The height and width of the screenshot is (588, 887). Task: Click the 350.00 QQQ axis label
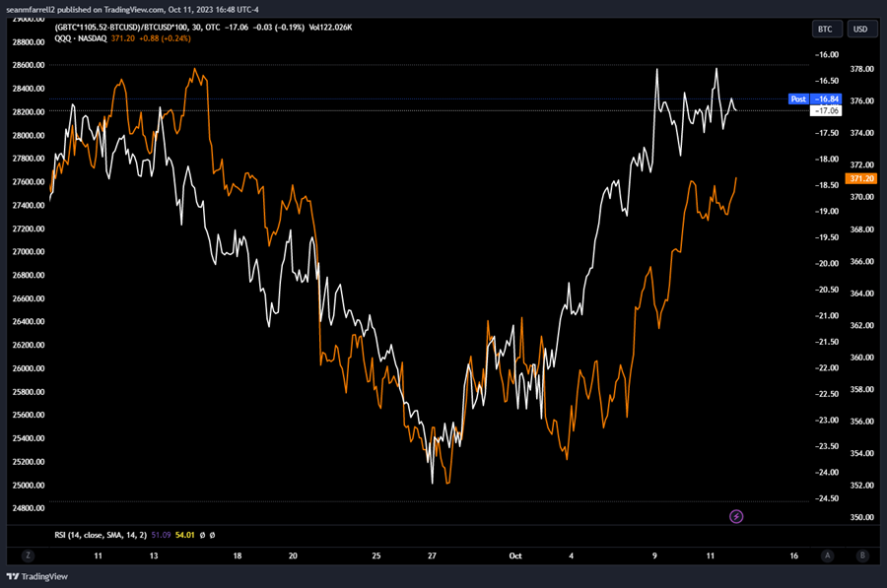pos(861,517)
